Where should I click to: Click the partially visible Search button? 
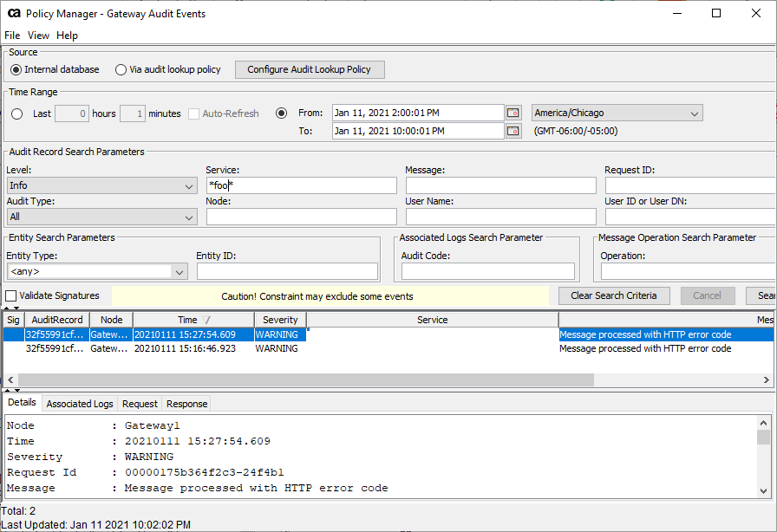[x=761, y=295]
